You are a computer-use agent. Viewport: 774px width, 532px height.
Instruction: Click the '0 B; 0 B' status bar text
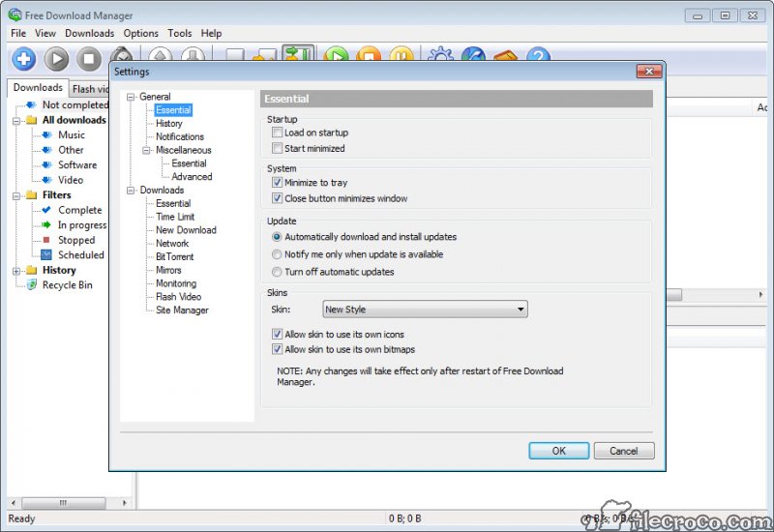click(x=404, y=518)
